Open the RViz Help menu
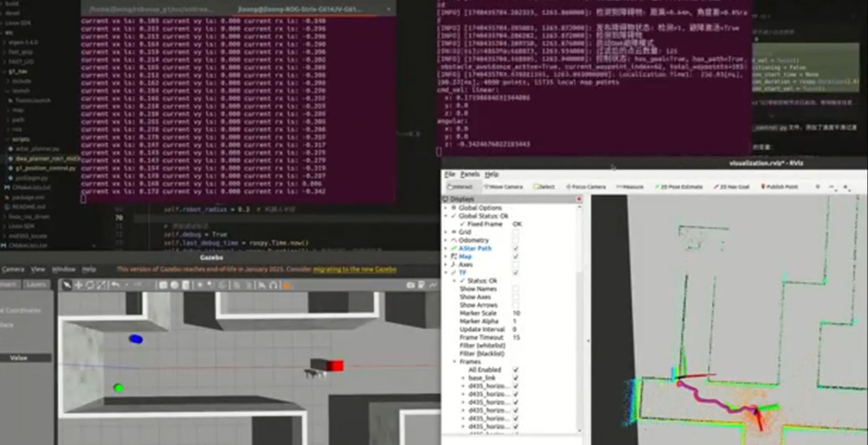868x445 pixels. click(491, 174)
